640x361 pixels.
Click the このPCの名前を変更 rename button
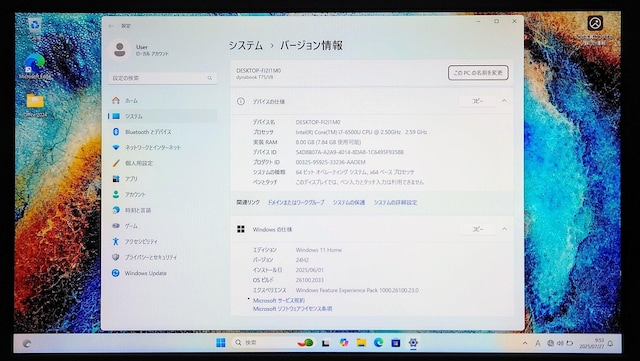[x=478, y=73]
